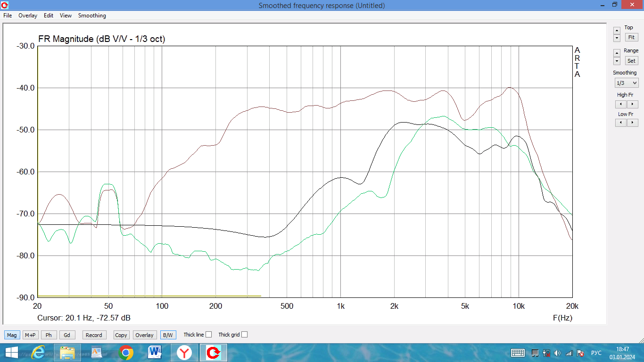644x362 pixels.
Task: Lower the Top level with down arrow
Action: (x=617, y=38)
